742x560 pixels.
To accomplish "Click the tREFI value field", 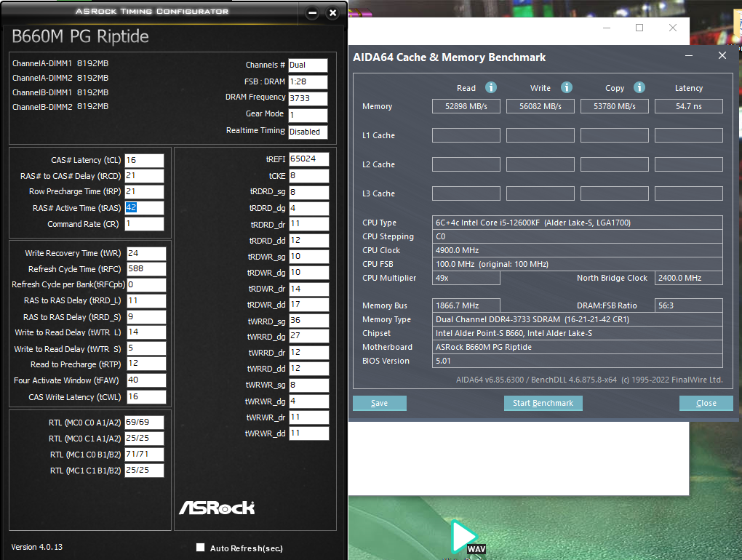I will click(309, 159).
